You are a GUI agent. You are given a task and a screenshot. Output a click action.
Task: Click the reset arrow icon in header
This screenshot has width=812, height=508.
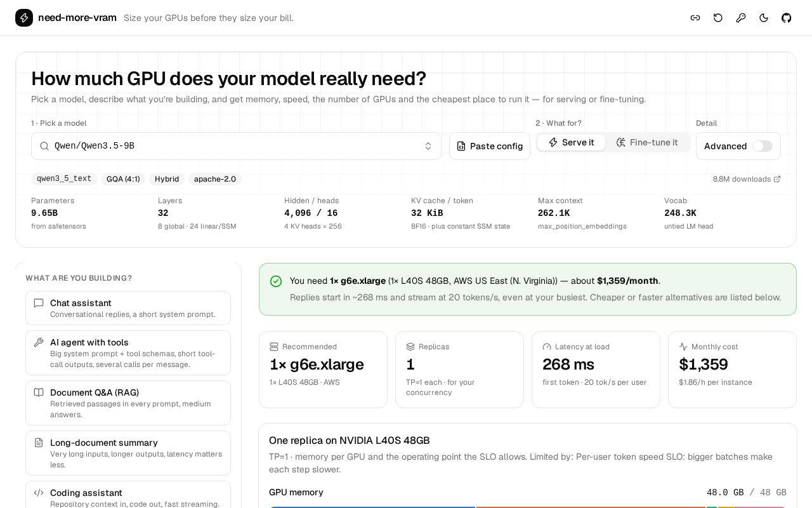click(x=718, y=18)
